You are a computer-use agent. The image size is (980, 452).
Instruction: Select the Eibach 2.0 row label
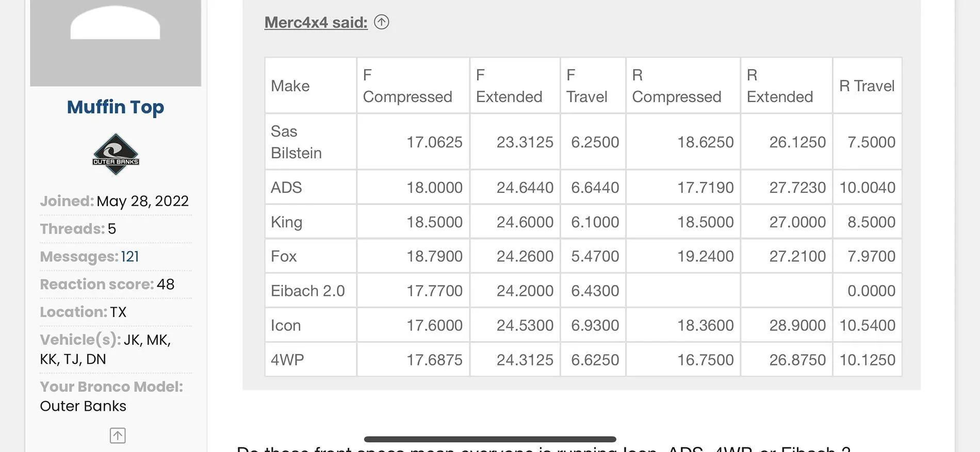pyautogui.click(x=311, y=291)
